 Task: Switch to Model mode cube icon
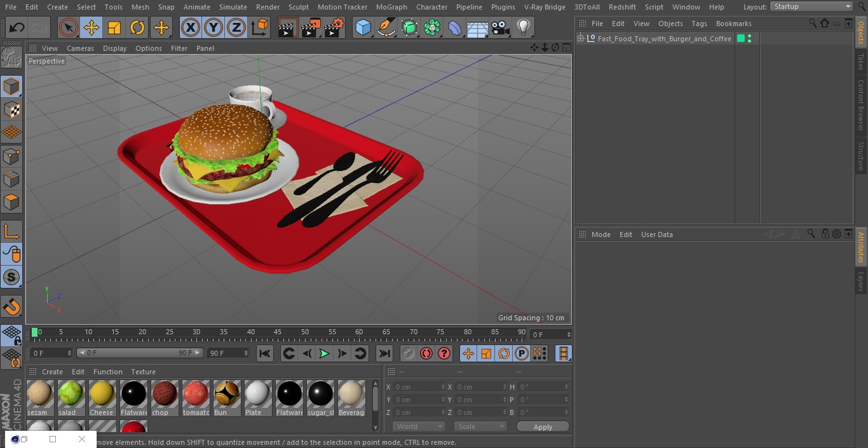point(11,86)
